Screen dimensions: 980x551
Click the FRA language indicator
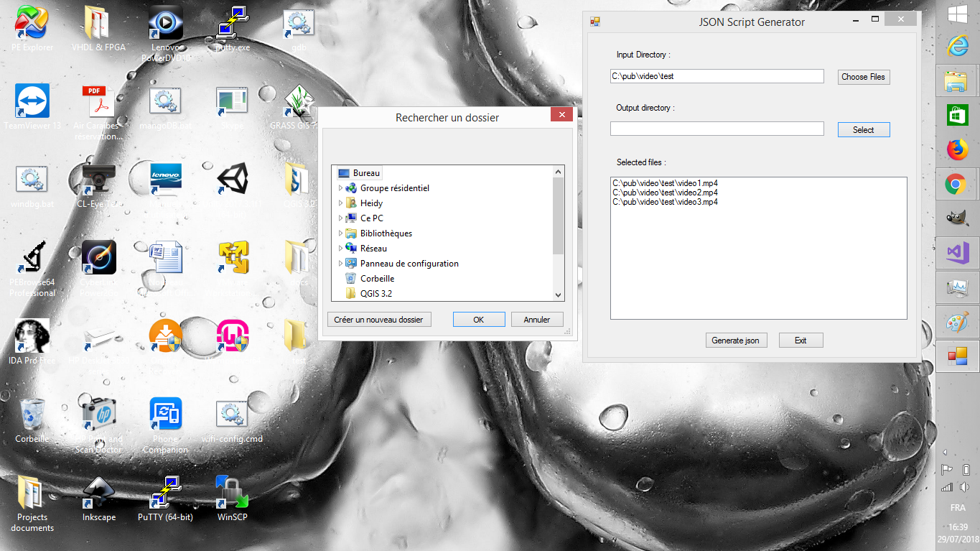point(958,507)
